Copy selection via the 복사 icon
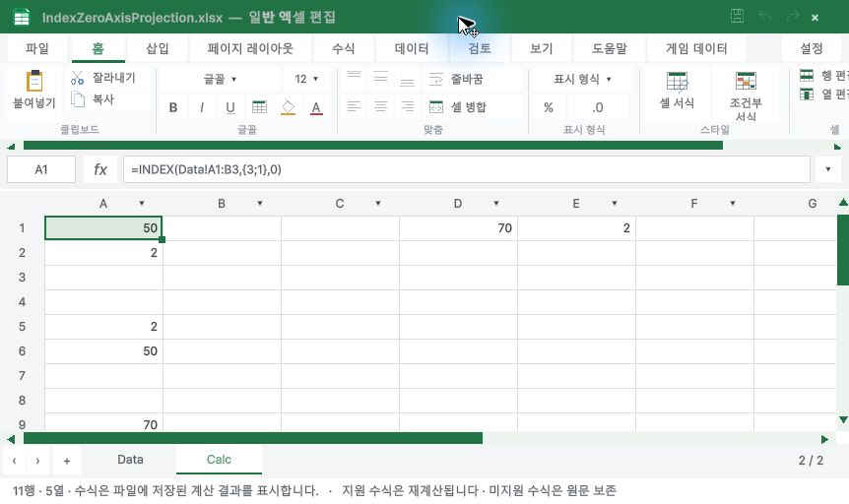This screenshot has width=849, height=504. point(78,99)
